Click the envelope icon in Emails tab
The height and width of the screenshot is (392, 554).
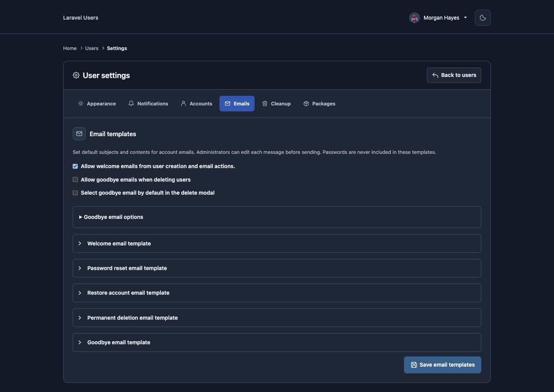tap(228, 103)
